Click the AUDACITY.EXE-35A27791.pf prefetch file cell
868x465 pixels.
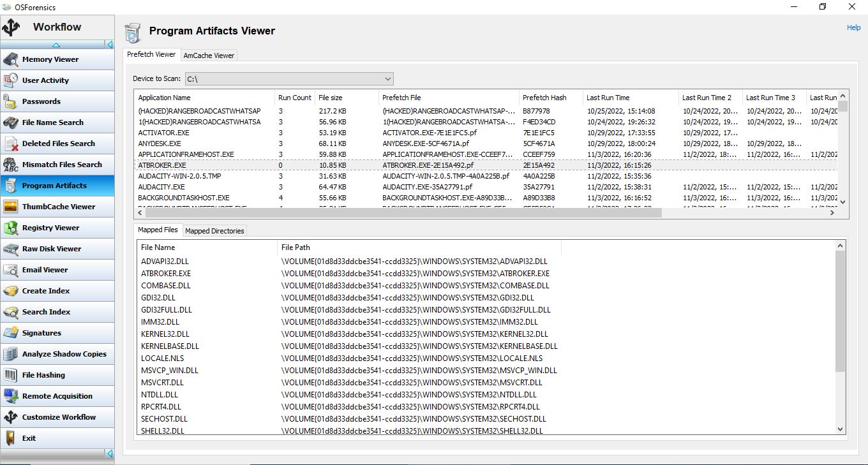[x=427, y=187]
